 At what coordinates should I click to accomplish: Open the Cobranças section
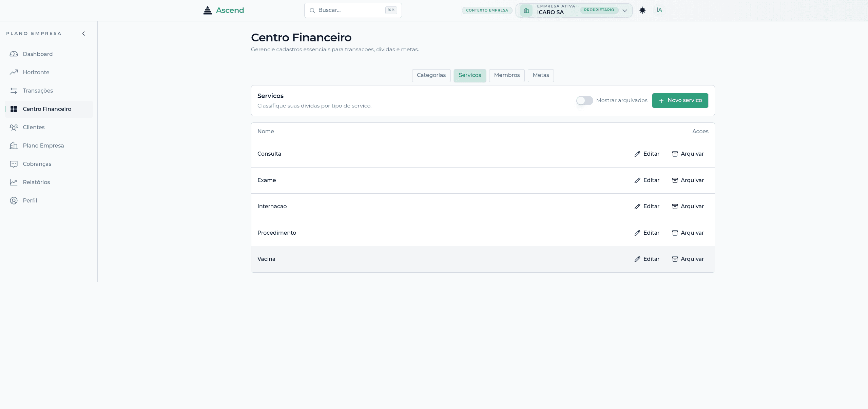pos(37,164)
